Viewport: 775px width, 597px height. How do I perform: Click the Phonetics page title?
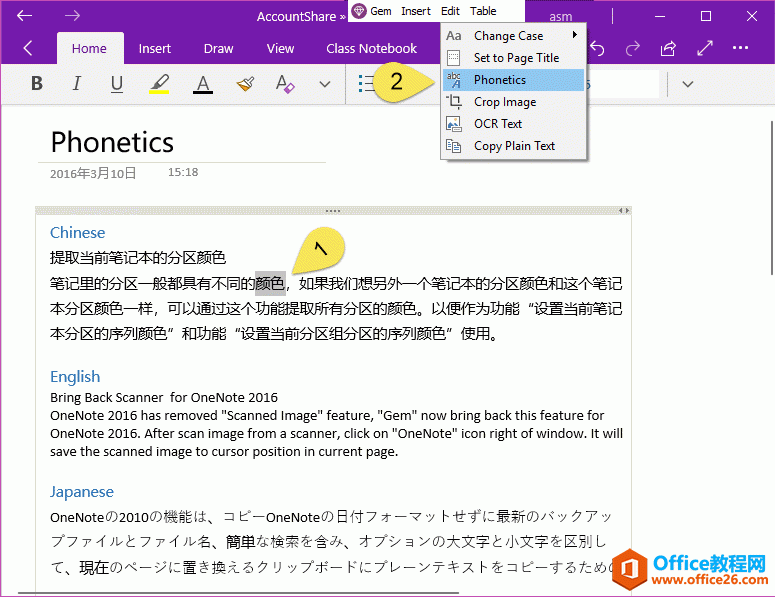point(112,142)
